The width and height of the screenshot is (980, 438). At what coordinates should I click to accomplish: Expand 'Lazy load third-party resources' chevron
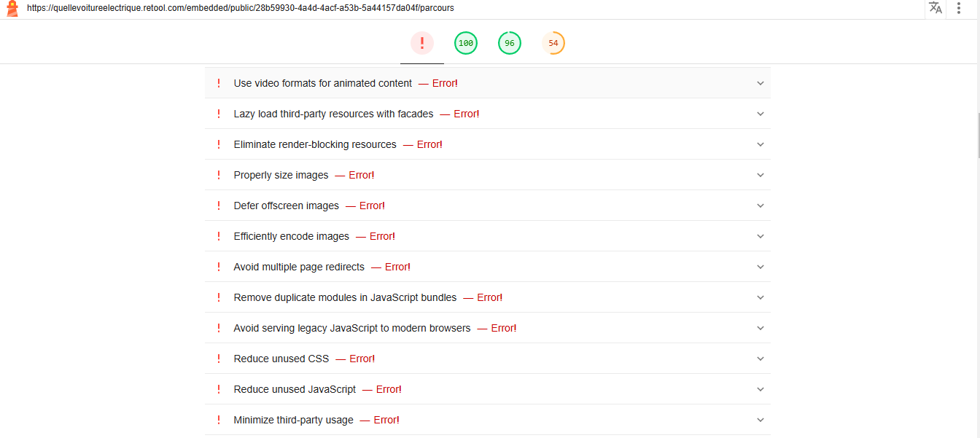click(x=760, y=114)
